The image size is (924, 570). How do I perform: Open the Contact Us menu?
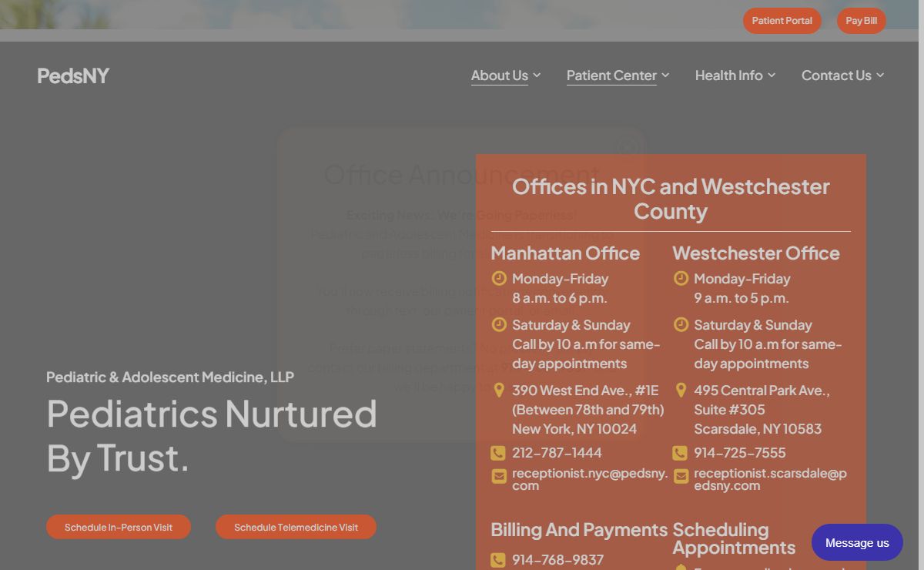pos(842,75)
